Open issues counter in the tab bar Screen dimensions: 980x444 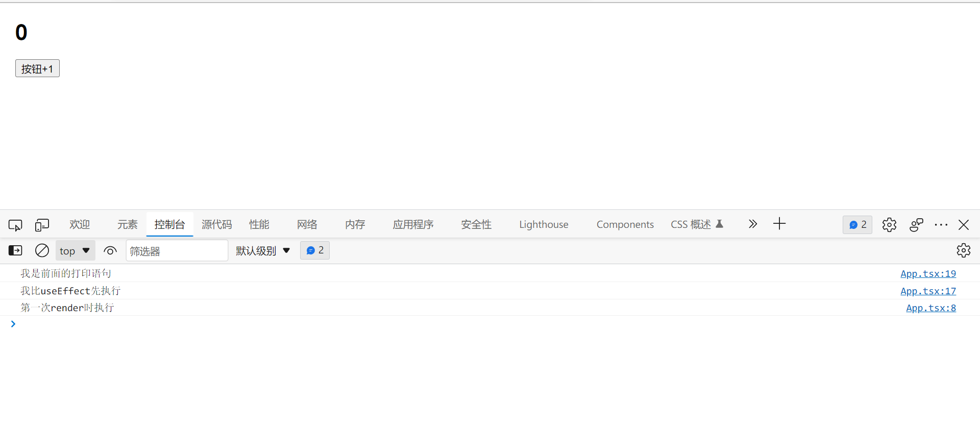click(857, 225)
